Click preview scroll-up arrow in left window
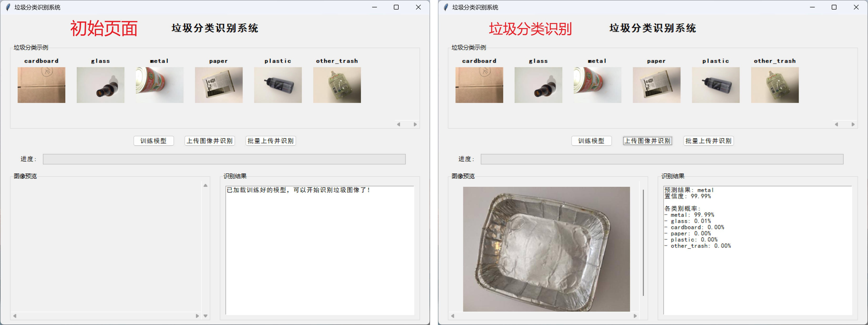The width and height of the screenshot is (868, 325). click(205, 186)
